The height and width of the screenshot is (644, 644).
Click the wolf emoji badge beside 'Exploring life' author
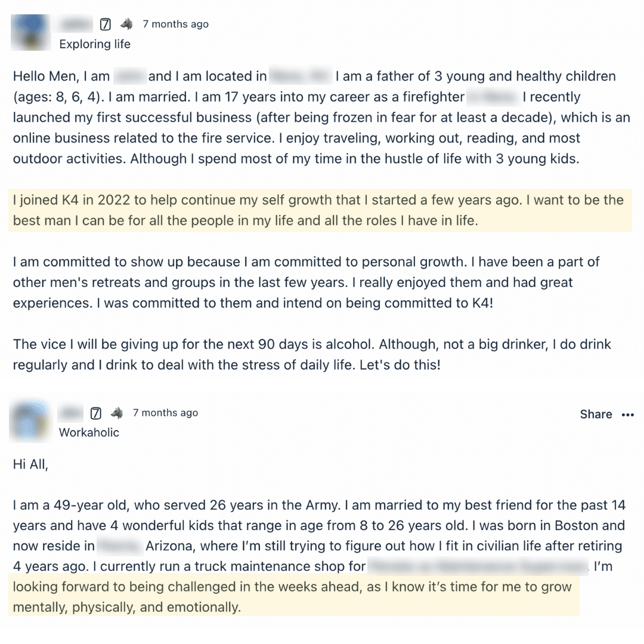pos(126,24)
